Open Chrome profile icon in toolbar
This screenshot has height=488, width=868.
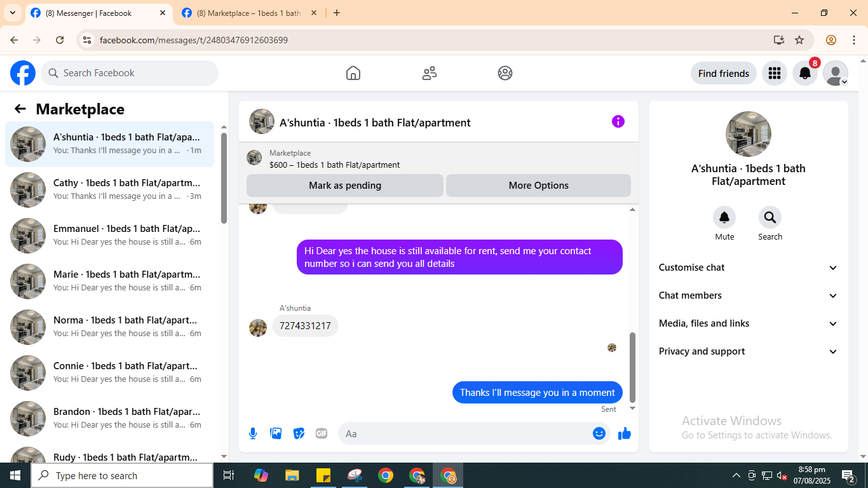click(831, 40)
